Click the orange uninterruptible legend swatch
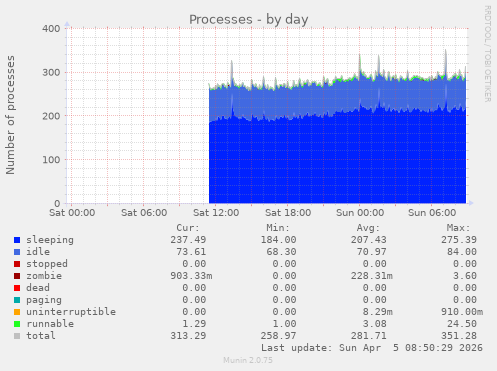497x371 pixels. 17,312
